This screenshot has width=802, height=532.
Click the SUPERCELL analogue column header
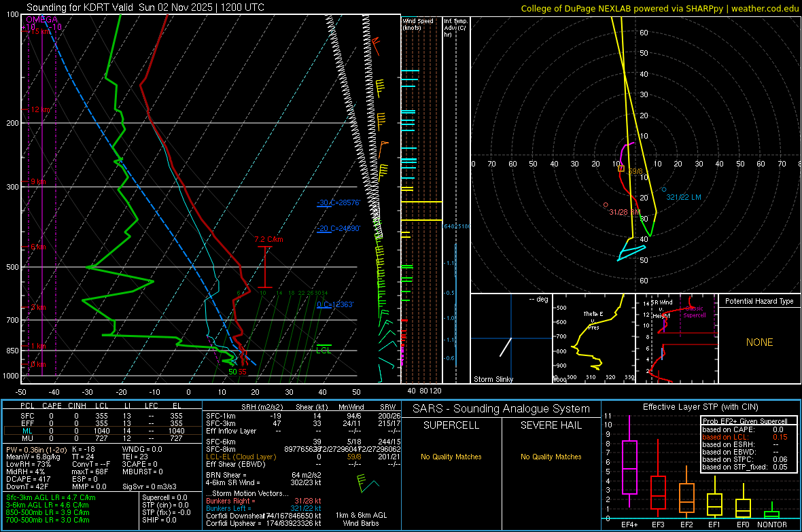[x=451, y=425]
